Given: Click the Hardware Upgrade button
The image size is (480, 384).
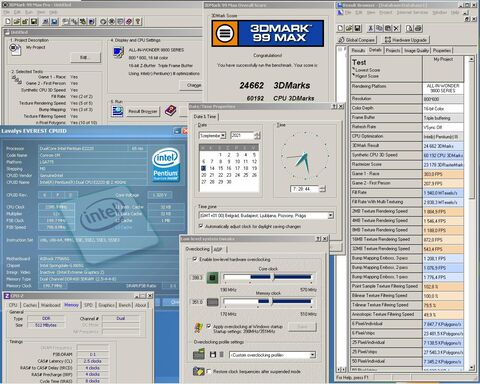Looking at the screenshot, I should (405, 40).
